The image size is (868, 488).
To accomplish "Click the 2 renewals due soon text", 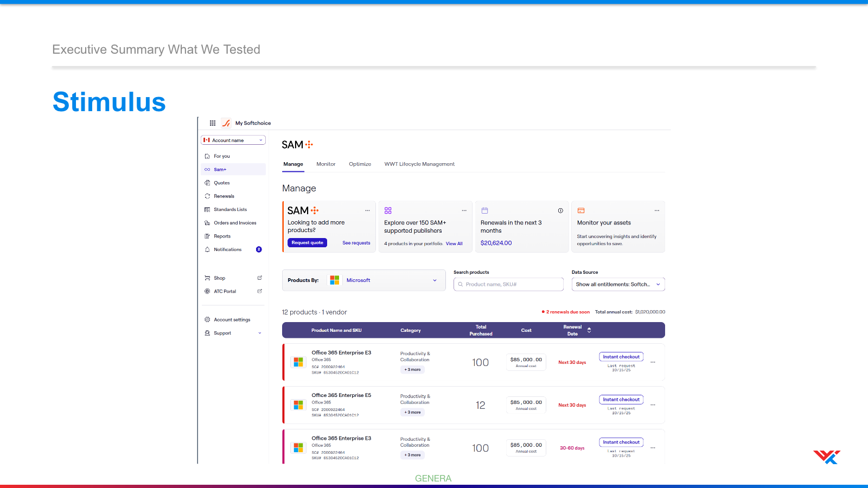I will pyautogui.click(x=567, y=312).
